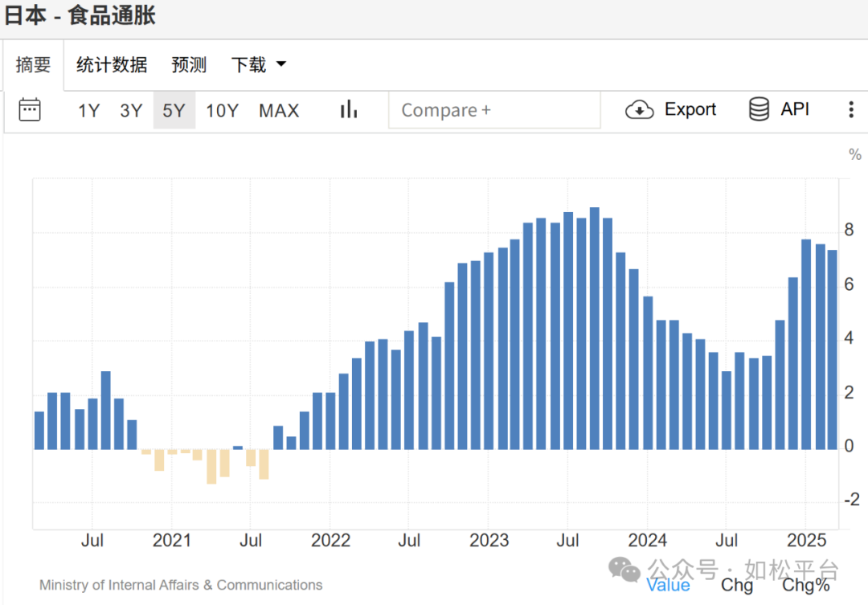
Task: Switch chart range to 3Y
Action: tap(131, 111)
